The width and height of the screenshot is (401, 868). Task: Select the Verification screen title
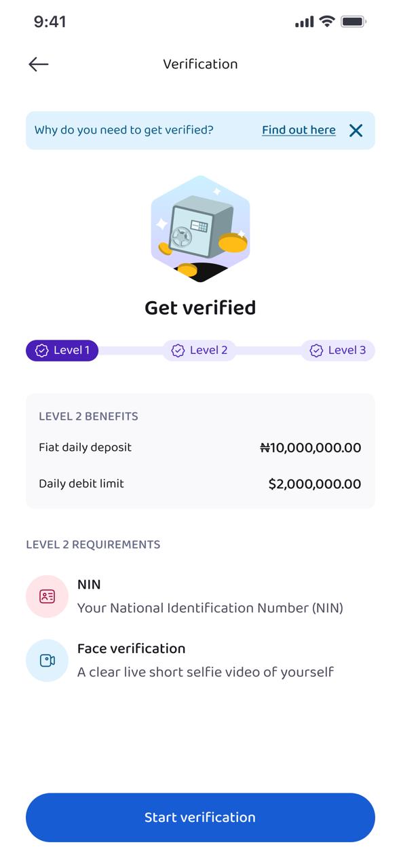199,64
